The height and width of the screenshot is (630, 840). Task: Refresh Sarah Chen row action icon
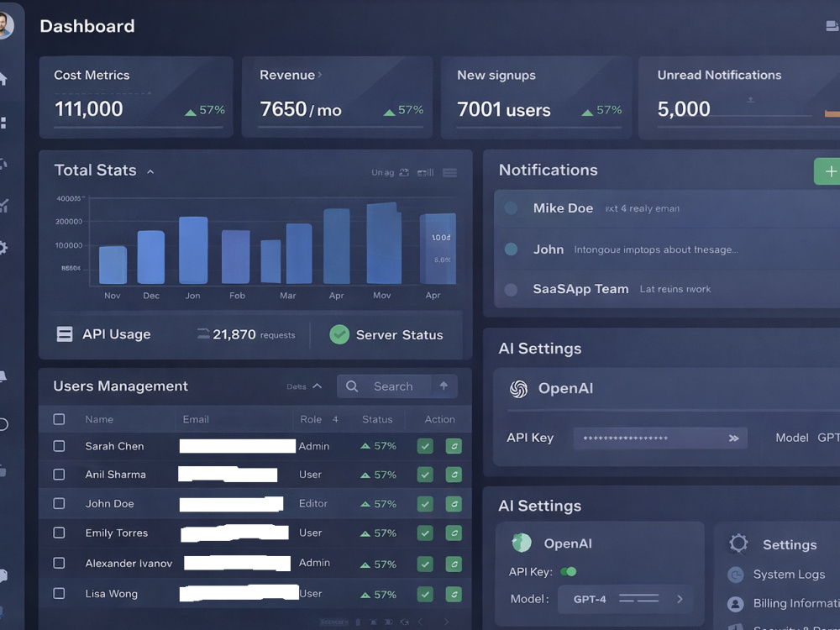point(454,446)
